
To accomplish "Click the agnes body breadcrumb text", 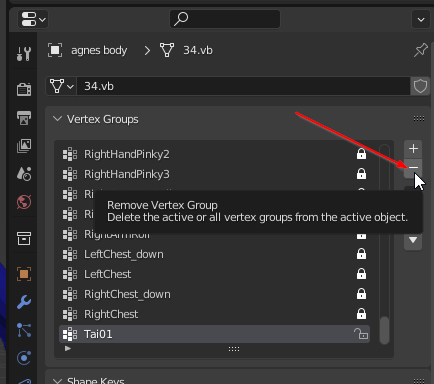I will [x=99, y=50].
